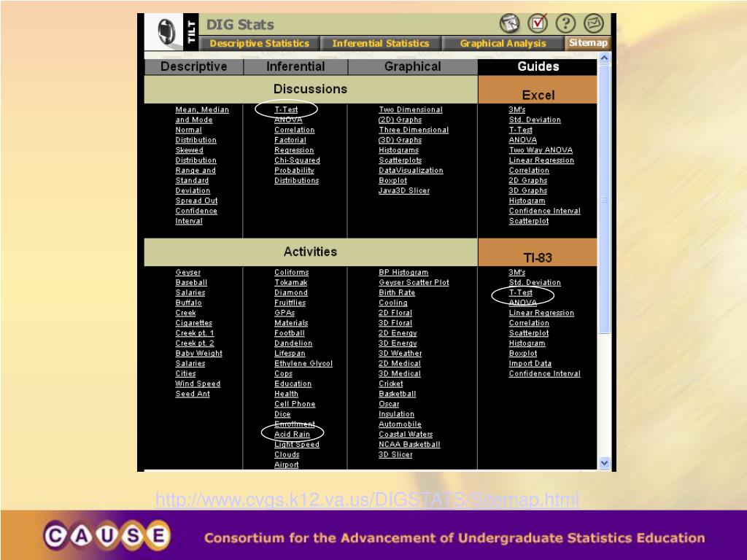This screenshot has height=560, width=747.
Task: Open the Factorial discussion link
Action: point(290,140)
